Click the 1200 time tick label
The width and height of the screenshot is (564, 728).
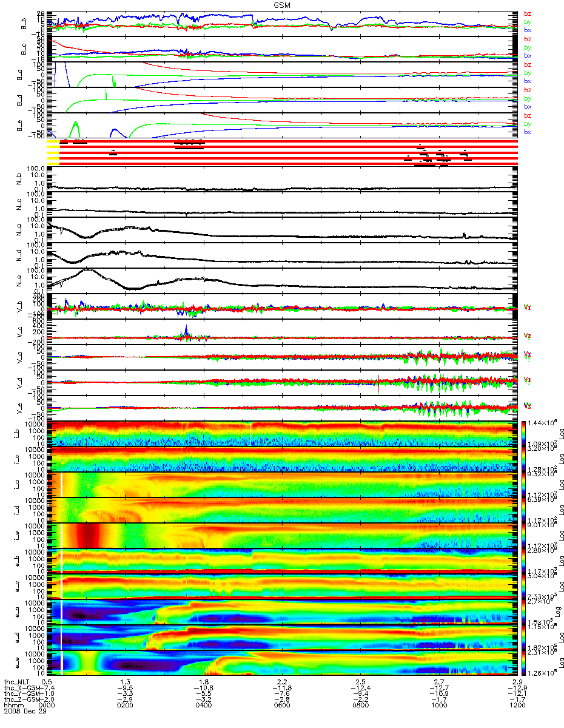click(517, 706)
